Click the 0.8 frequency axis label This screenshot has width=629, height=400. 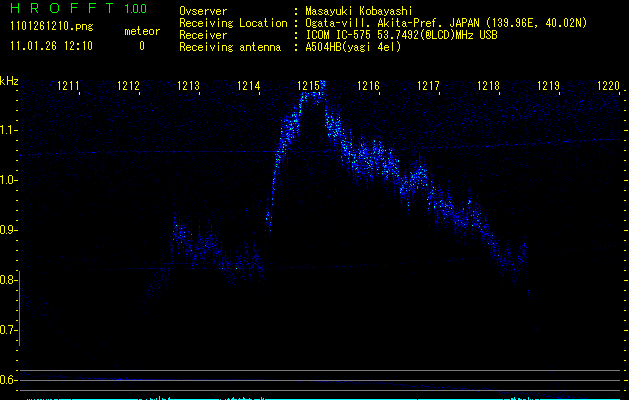coord(9,280)
